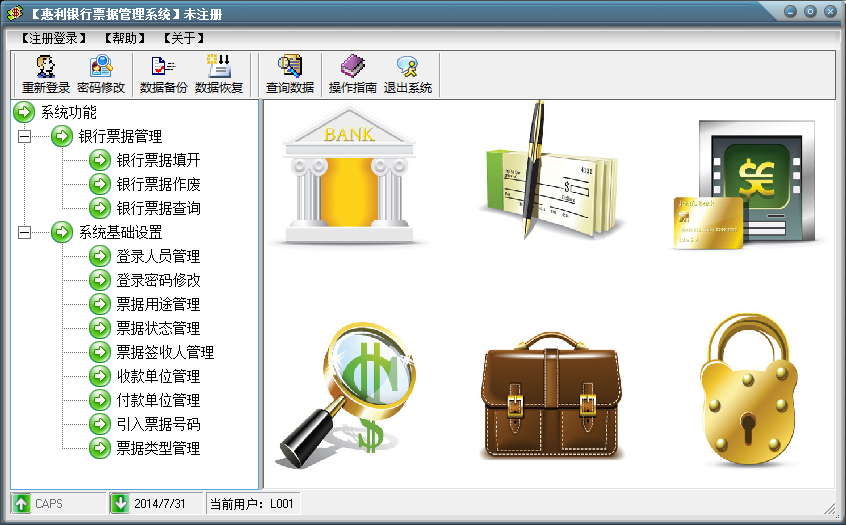The width and height of the screenshot is (846, 525).
Task: Open 票据签收人管理 tree item
Action: point(166,352)
